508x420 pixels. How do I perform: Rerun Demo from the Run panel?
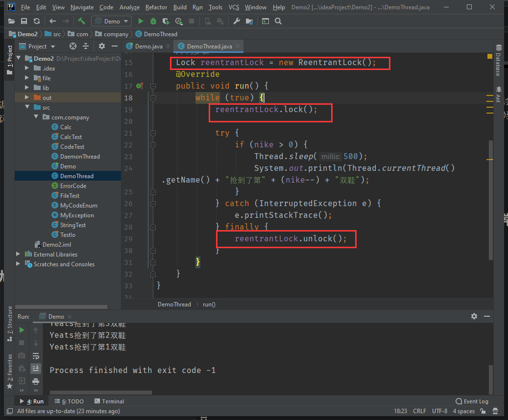tap(22, 330)
